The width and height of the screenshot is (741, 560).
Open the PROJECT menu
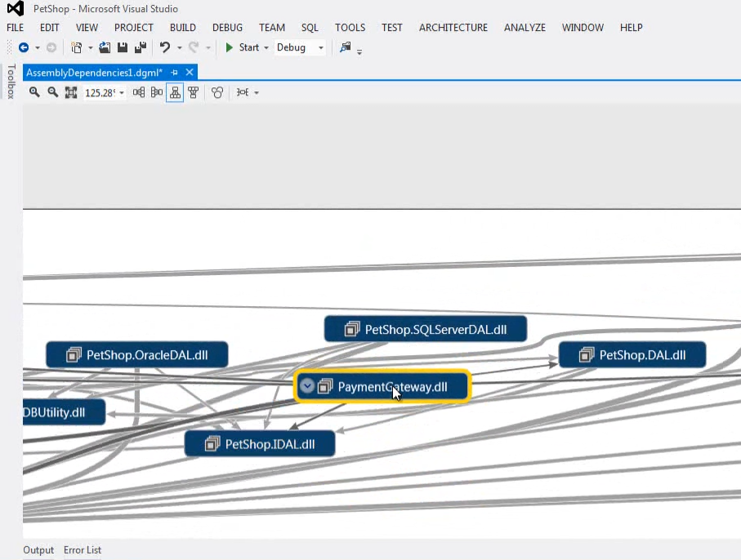point(134,28)
